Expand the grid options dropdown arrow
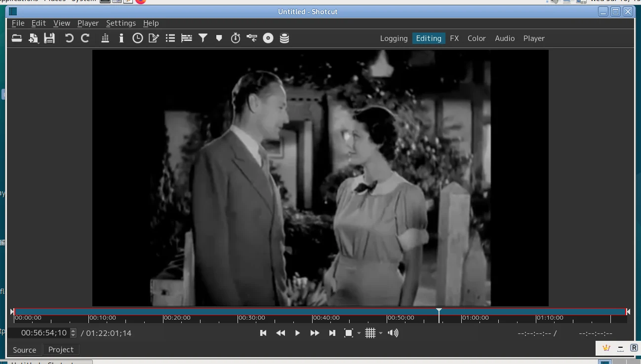This screenshot has width=641, height=364. (381, 333)
